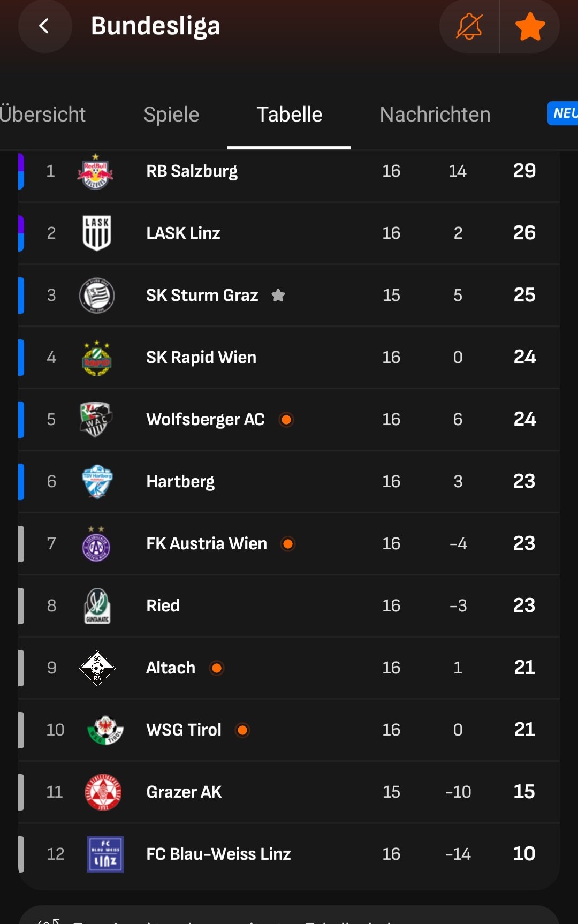Click the Wolfsberger AC logo
This screenshot has height=924, width=578.
(x=96, y=419)
